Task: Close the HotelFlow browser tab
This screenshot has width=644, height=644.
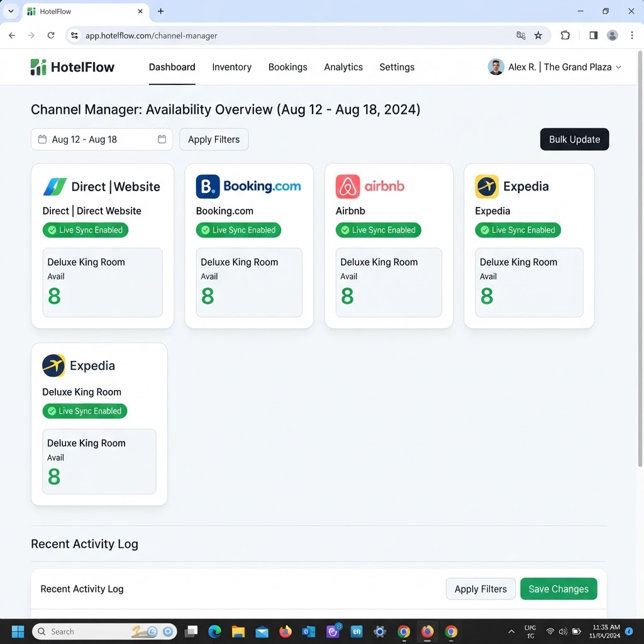Action: (x=140, y=11)
